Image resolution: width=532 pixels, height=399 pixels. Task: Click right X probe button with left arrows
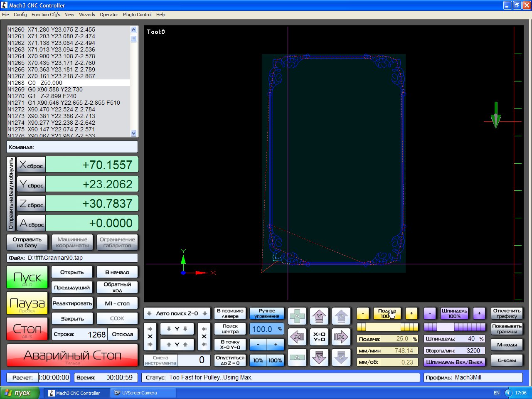pos(204,336)
